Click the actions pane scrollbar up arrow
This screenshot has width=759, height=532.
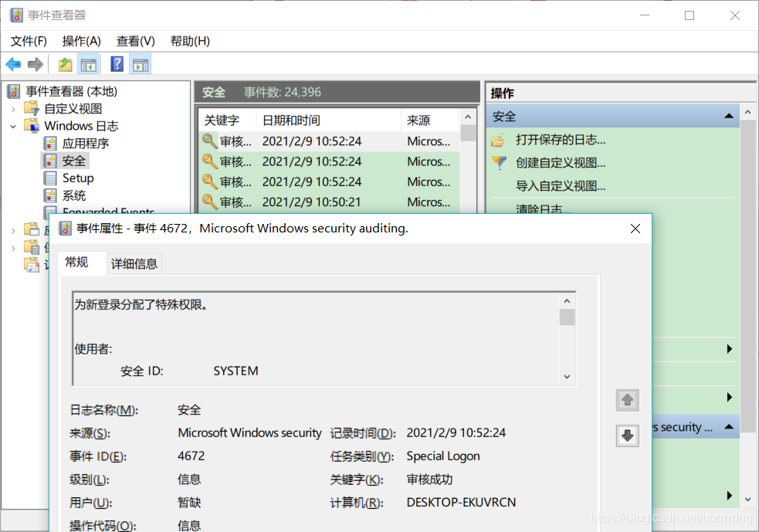tap(748, 112)
